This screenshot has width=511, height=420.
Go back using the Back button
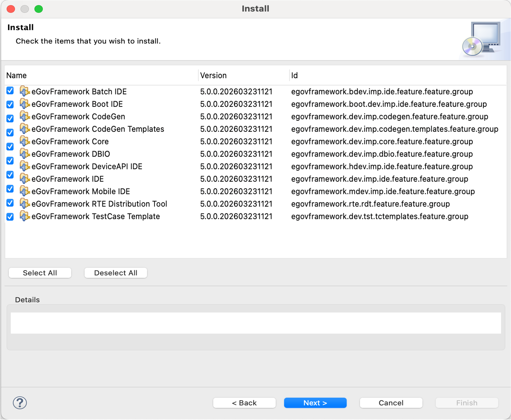pos(244,403)
